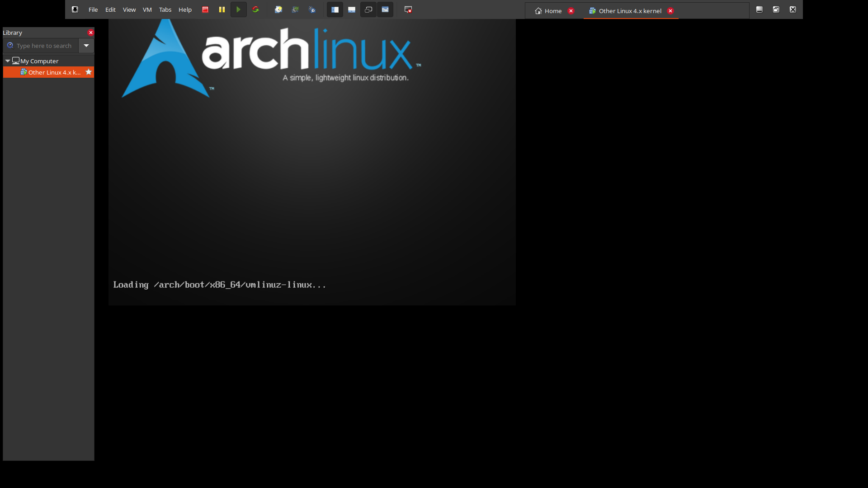868x488 pixels.
Task: Click inside the Arch Linux VM console
Action: coord(312,162)
